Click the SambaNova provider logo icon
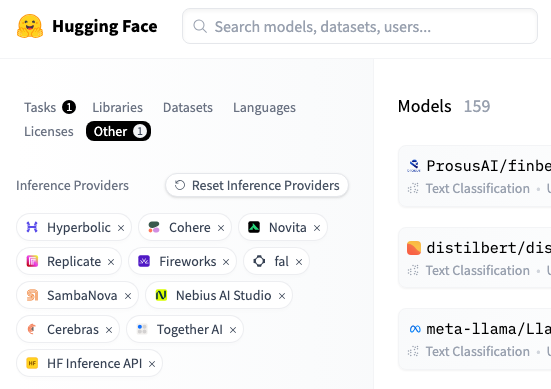 coord(32,295)
